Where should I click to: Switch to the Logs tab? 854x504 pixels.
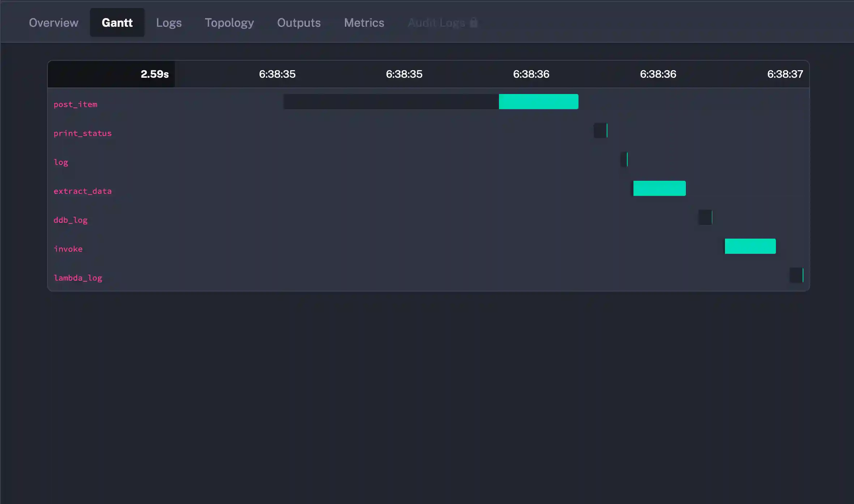tap(168, 23)
